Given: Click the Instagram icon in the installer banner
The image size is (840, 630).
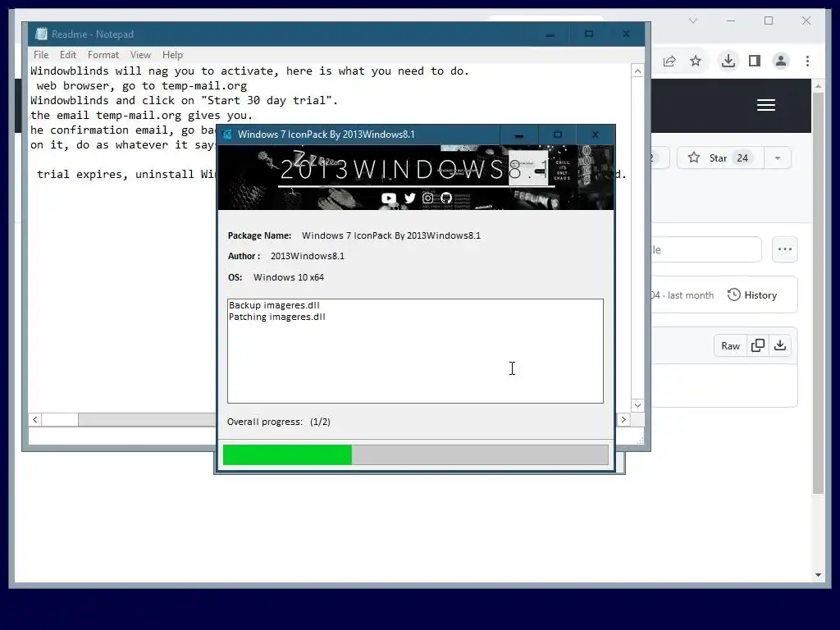Looking at the screenshot, I should pyautogui.click(x=427, y=199).
